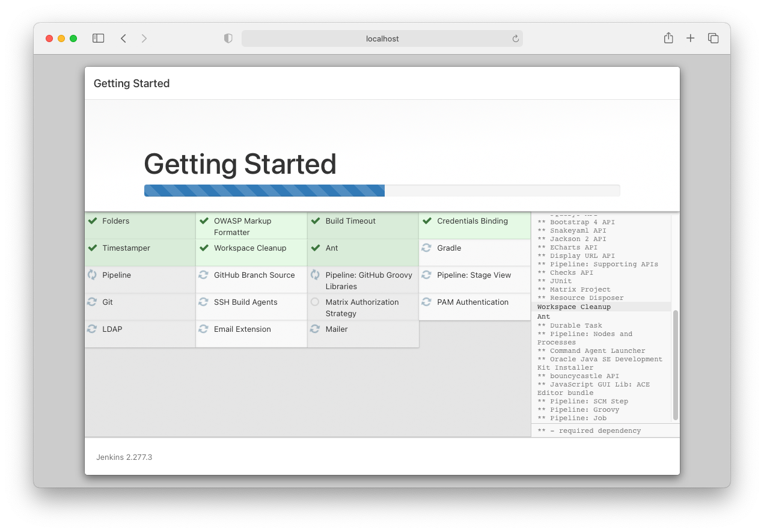Open the Safari share menu
The image size is (764, 532).
(668, 38)
